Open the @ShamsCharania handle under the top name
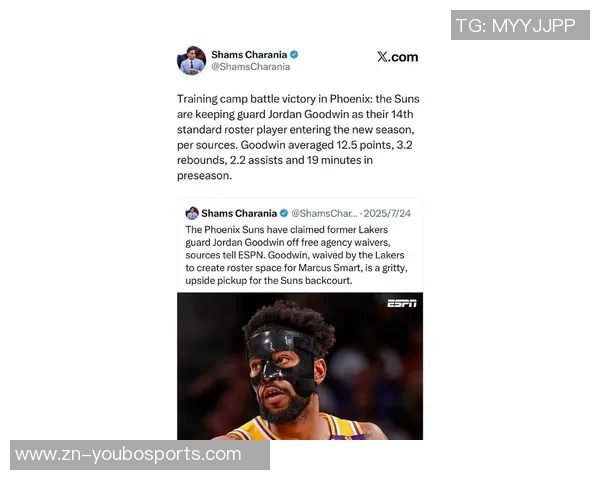This screenshot has width=600, height=480. (251, 67)
